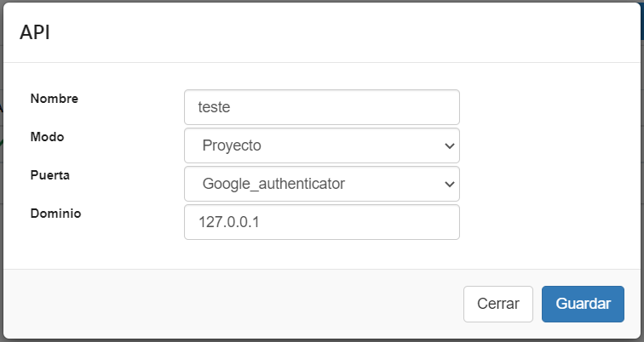
Task: Click the chevron arrow of Modo select
Action: 449,145
